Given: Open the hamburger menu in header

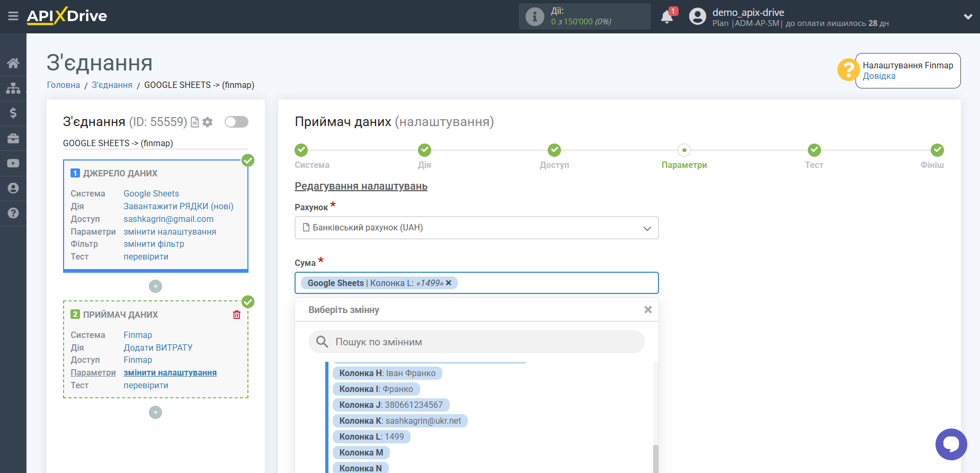Looking at the screenshot, I should pyautogui.click(x=13, y=16).
